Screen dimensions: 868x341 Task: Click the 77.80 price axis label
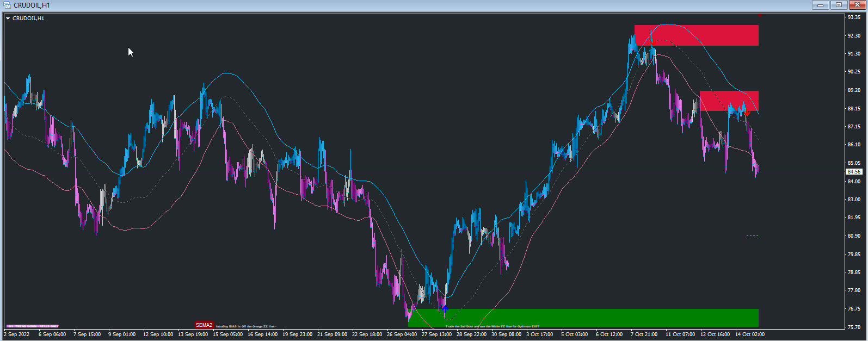coord(854,291)
